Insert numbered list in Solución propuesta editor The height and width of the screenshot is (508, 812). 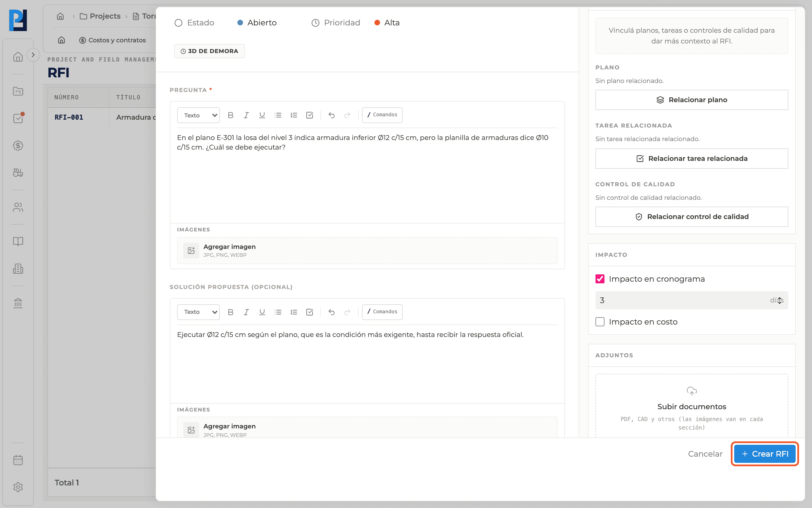click(x=294, y=312)
